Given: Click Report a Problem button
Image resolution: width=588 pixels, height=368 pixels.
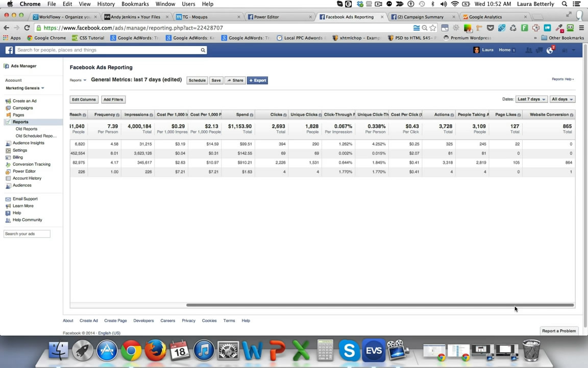Looking at the screenshot, I should click(x=559, y=331).
